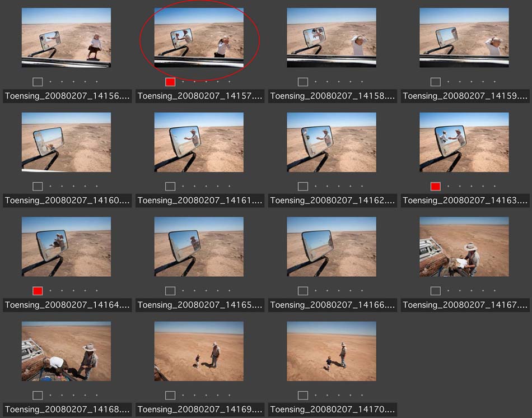Image resolution: width=532 pixels, height=418 pixels.
Task: Select thumbnail Toensing_20080207_14167 man by truck
Action: pos(464,247)
